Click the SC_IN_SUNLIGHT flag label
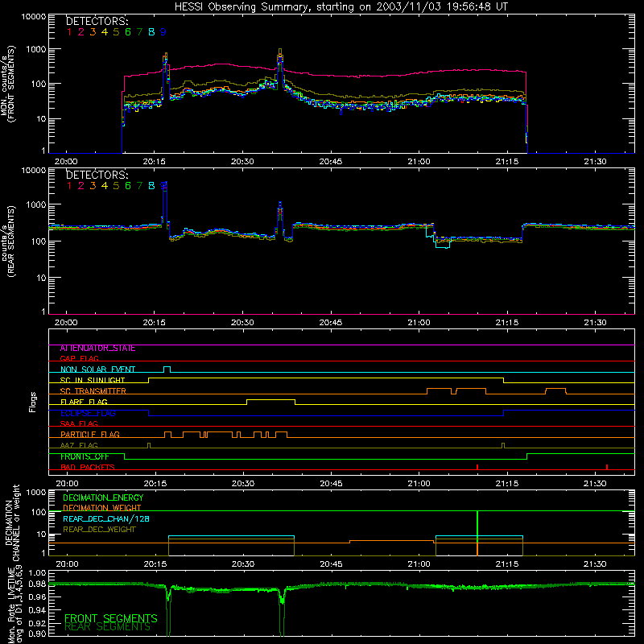 tap(93, 380)
